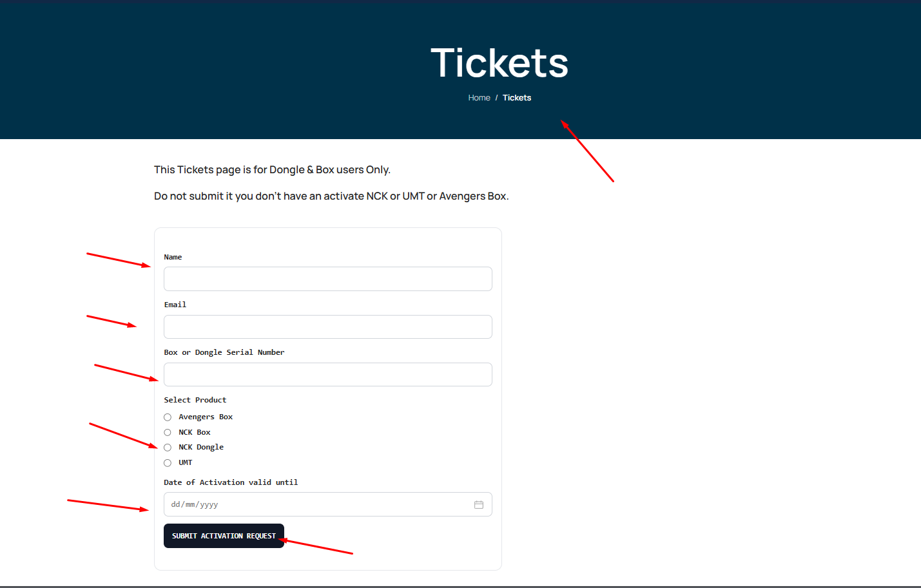Click 'Date of Activation valid until' label
This screenshot has width=921, height=588.
click(231, 482)
